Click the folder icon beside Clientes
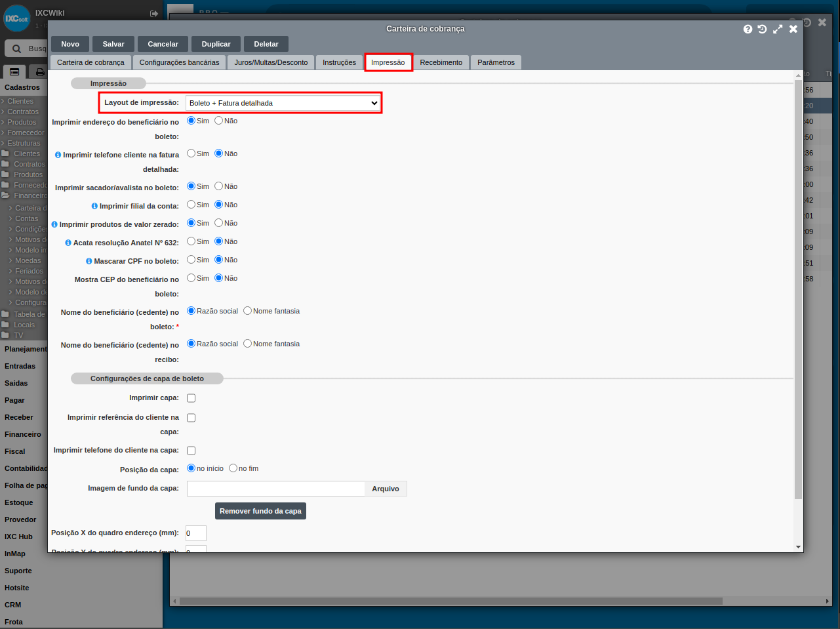The width and height of the screenshot is (840, 629). coord(5,153)
